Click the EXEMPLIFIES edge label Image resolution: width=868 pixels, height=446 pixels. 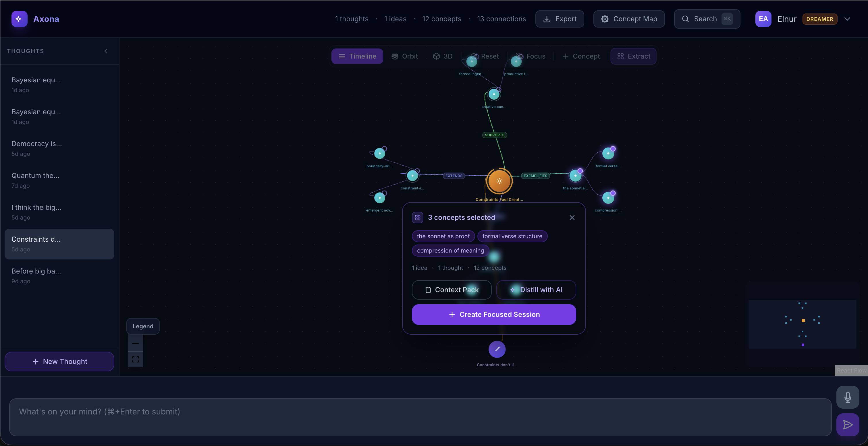point(535,176)
